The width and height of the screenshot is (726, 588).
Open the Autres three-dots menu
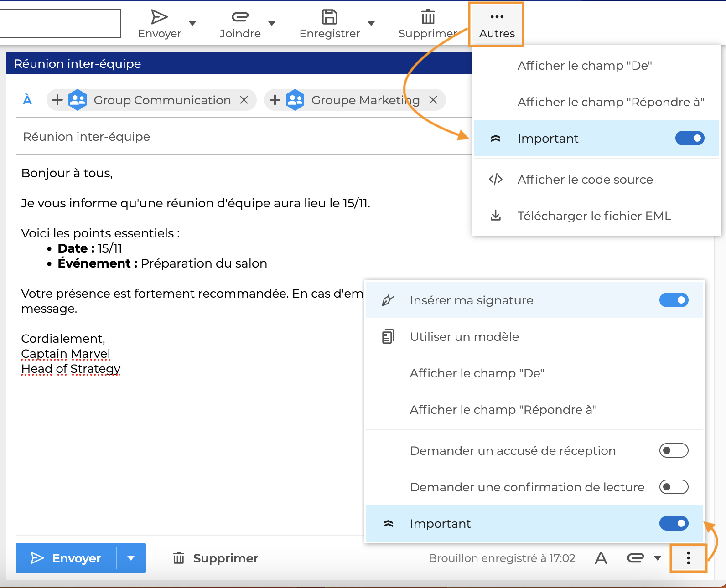coord(497,24)
